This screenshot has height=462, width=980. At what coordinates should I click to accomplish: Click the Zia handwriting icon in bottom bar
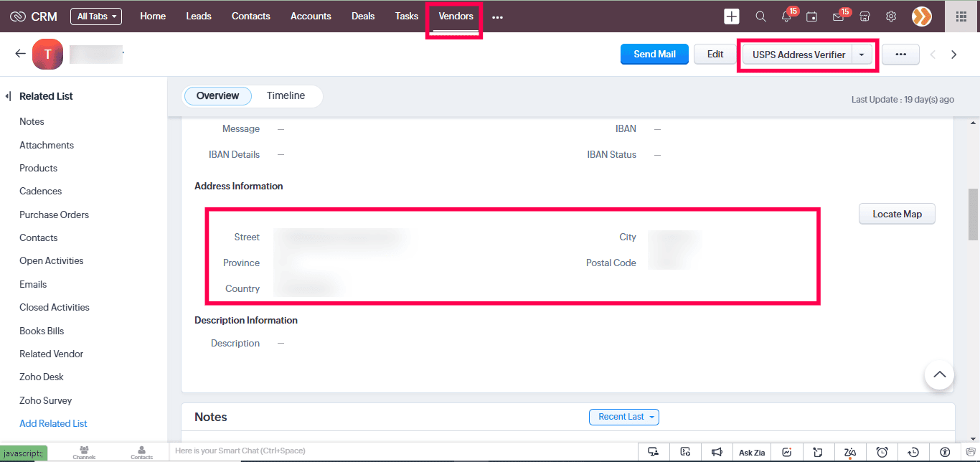[x=850, y=452]
